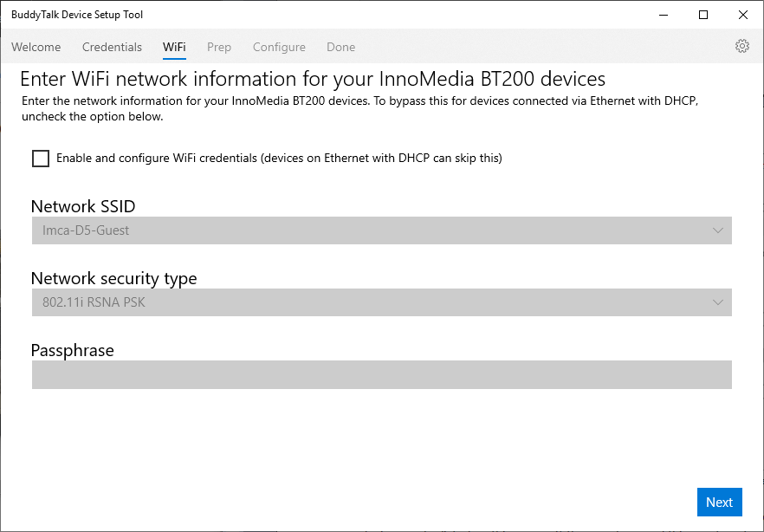The image size is (764, 532).
Task: Maximize the BuddyTalk setup window
Action: (703, 15)
